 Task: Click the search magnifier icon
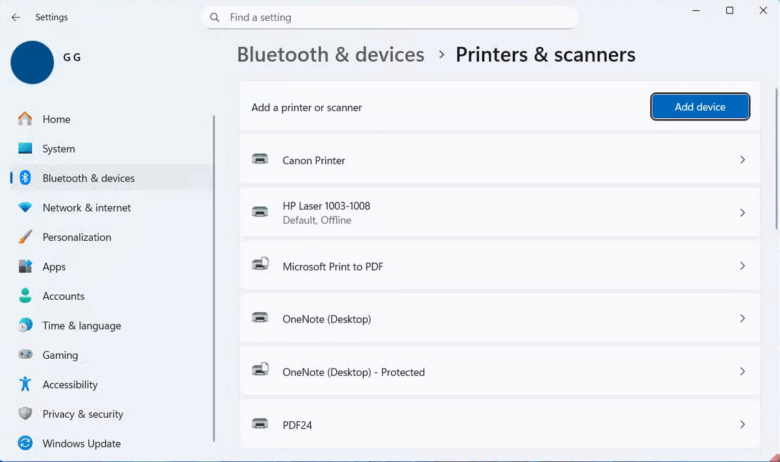coord(215,18)
